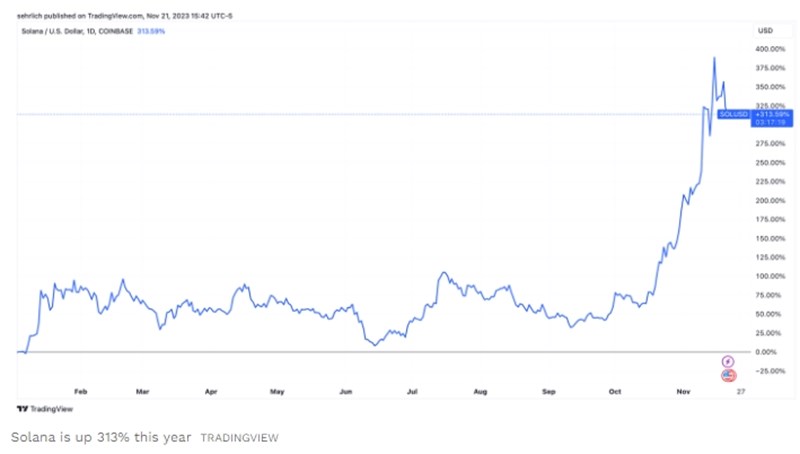Click the 400.00% mark on price scale
Viewport: 800px width, 454px height.
point(768,48)
